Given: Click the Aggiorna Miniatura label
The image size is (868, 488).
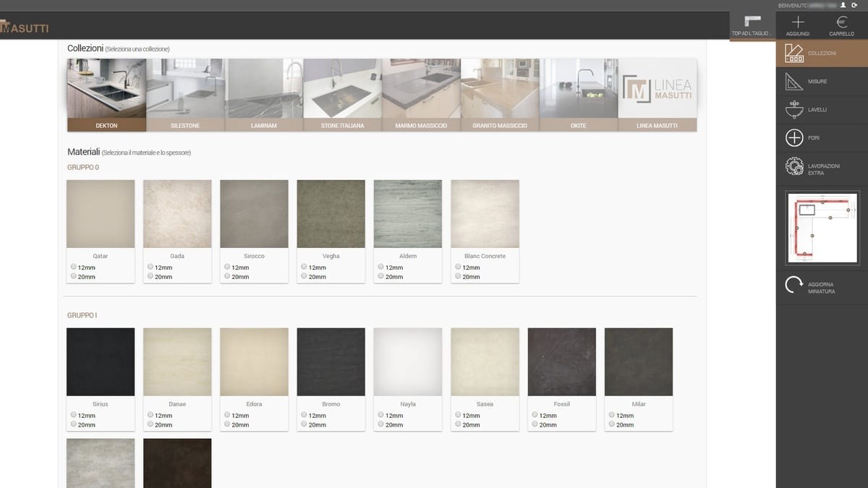Looking at the screenshot, I should pyautogui.click(x=822, y=288).
